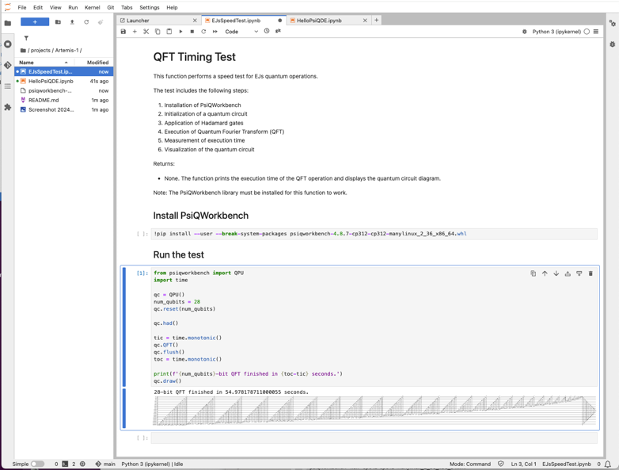Open the debugger panel in right sidebar
620x470 pixels.
pos(612,44)
